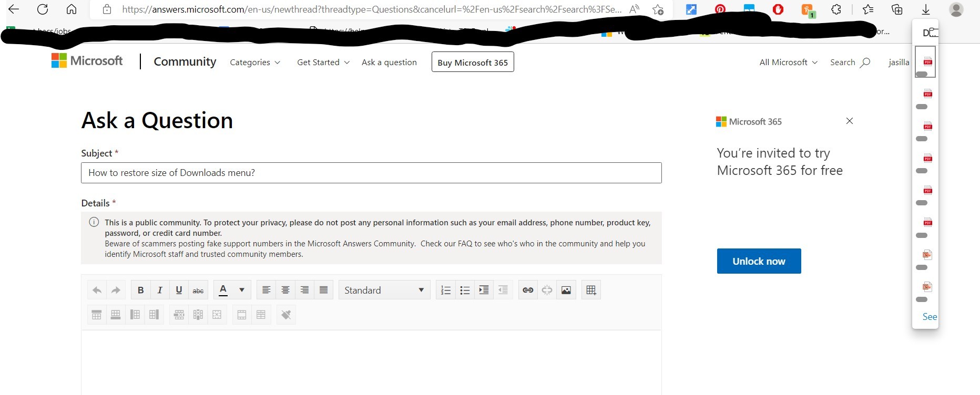Open the Ask a question link
The height and width of the screenshot is (395, 980).
pyautogui.click(x=389, y=62)
